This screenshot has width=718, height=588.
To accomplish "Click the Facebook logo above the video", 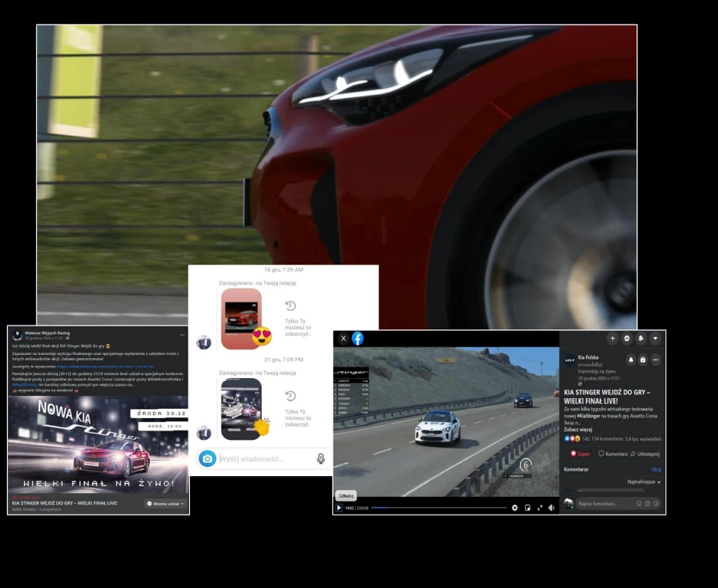I will 357,339.
